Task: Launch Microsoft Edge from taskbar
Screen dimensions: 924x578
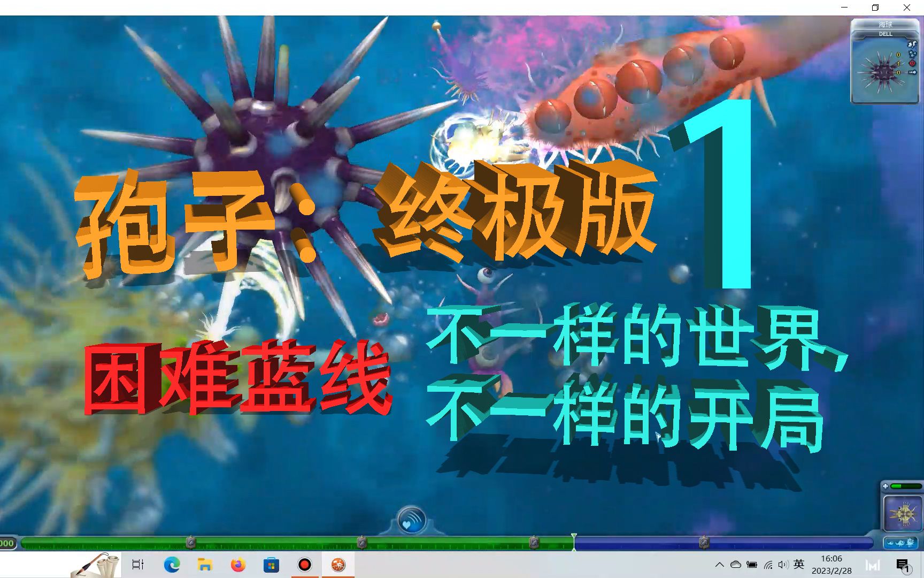Action: pyautogui.click(x=172, y=565)
